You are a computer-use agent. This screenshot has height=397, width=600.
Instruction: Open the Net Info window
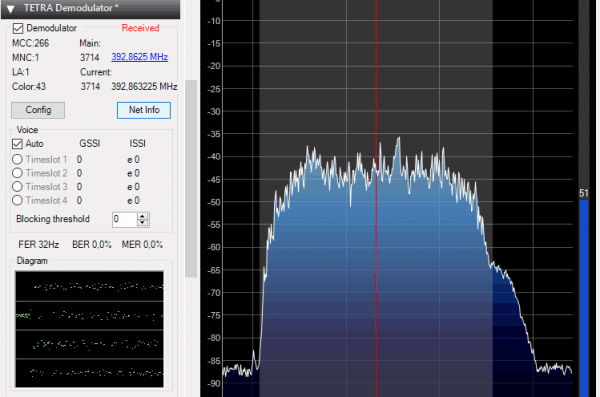144,110
